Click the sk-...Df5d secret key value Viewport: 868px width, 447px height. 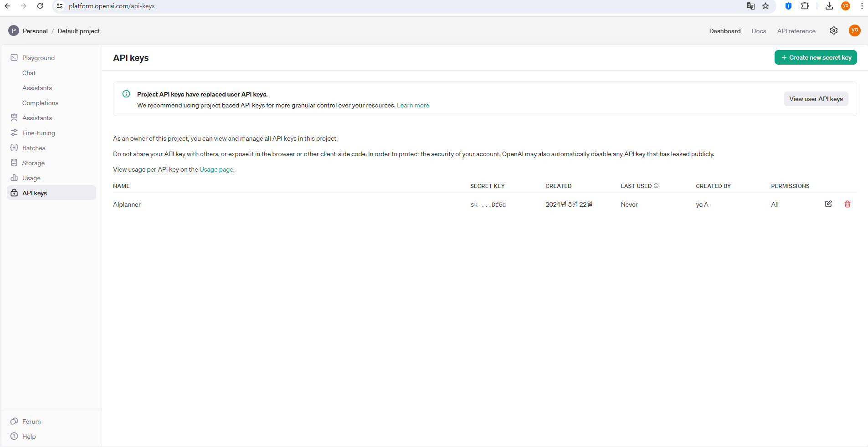tap(488, 205)
